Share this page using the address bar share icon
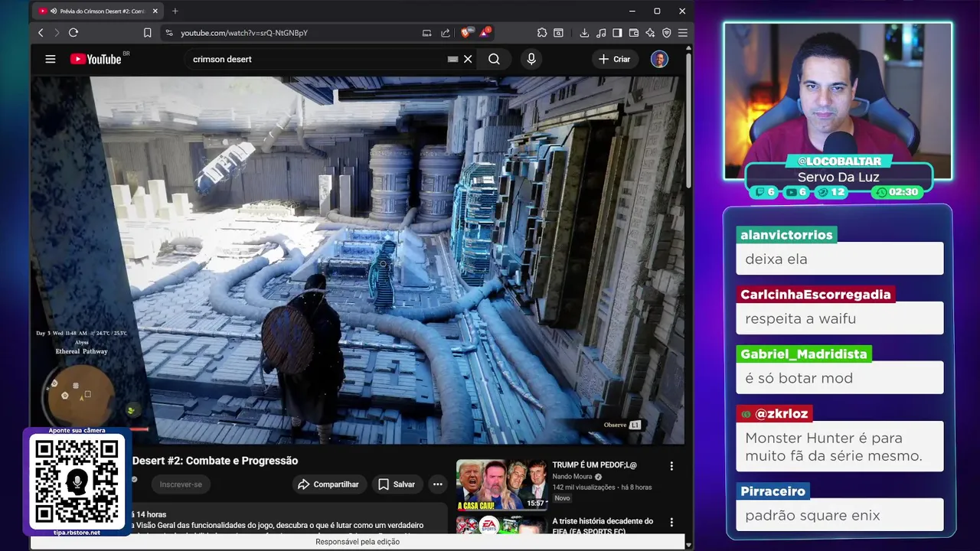Image resolution: width=980 pixels, height=551 pixels. point(446,33)
